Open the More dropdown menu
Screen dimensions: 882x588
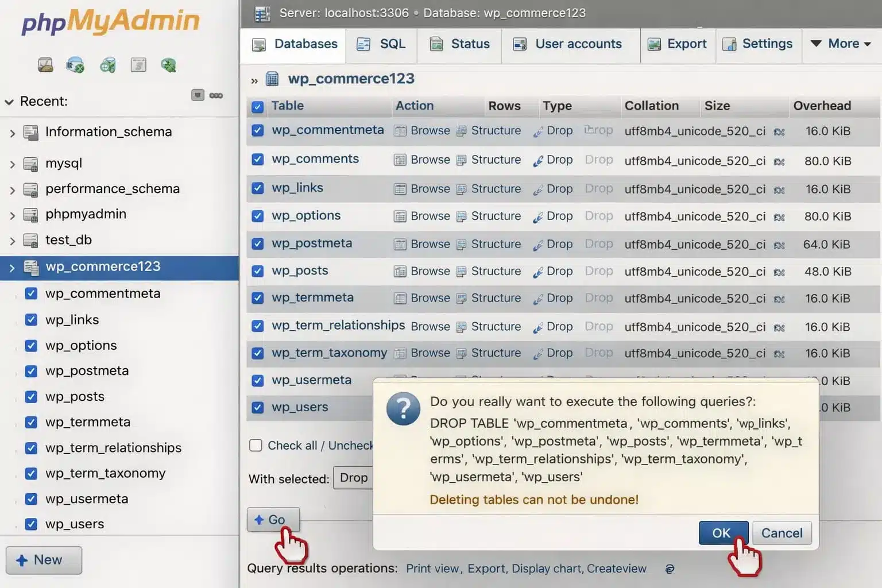841,44
